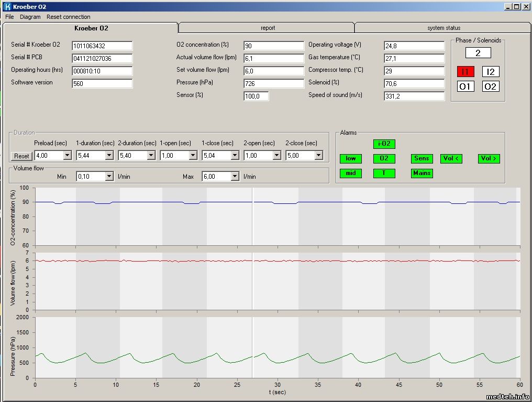Click the Set volume flow input field
Viewport: 532px width, 402px height.
coord(273,71)
